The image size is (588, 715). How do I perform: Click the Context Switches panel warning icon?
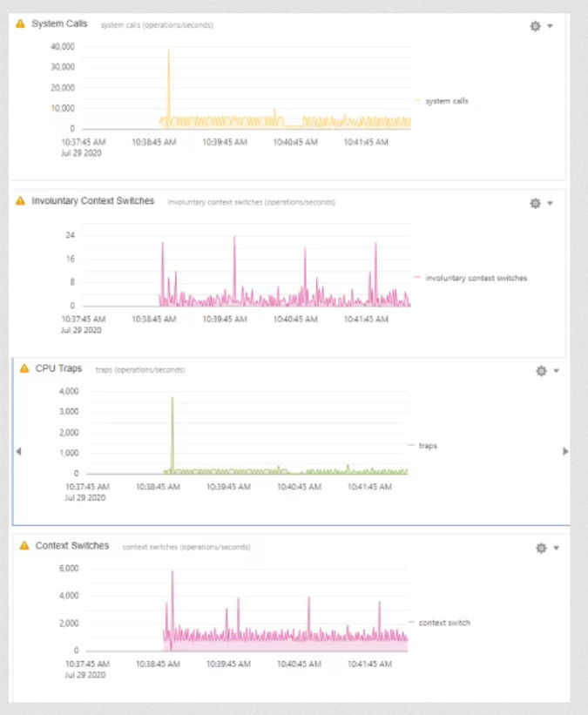24,546
